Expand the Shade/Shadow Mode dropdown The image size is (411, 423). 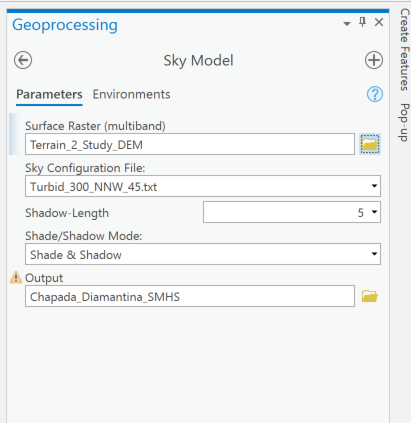(374, 254)
